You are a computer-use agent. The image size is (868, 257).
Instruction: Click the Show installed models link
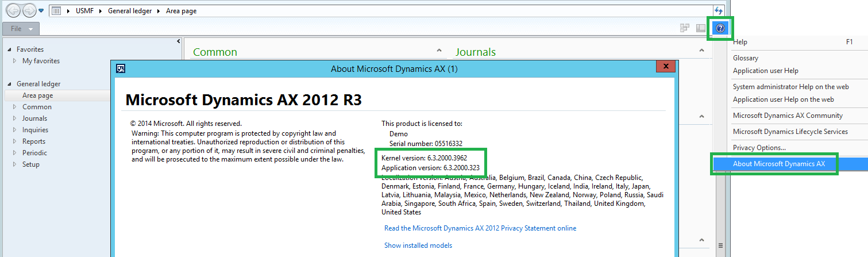(x=418, y=246)
